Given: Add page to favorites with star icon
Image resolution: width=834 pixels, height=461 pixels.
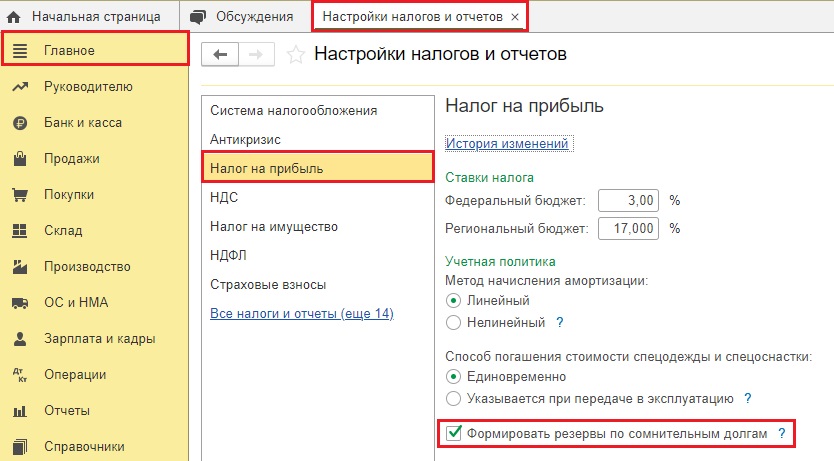Looking at the screenshot, I should 296,54.
